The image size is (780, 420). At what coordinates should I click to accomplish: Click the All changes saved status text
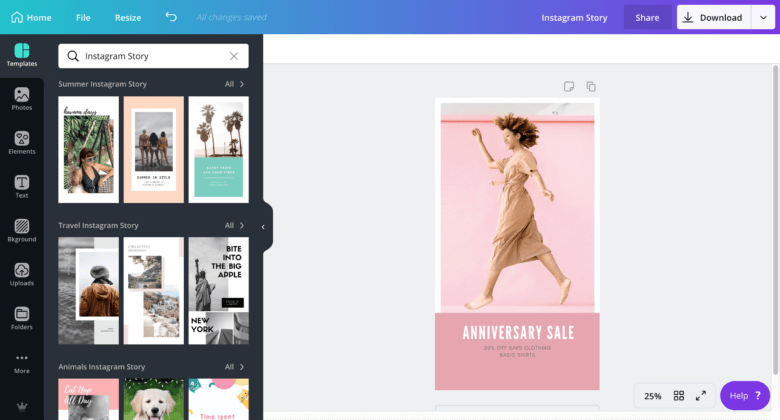231,17
